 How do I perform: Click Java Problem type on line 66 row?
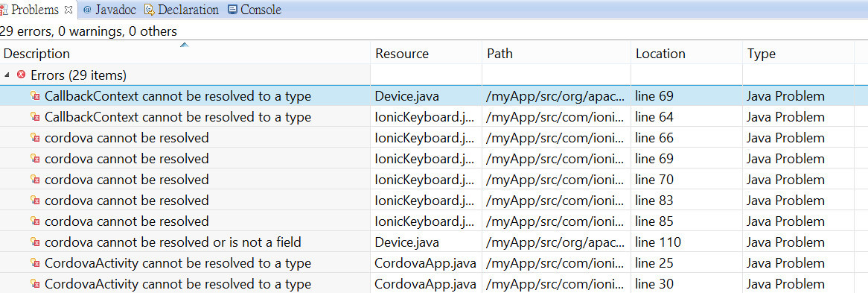pyautogui.click(x=785, y=138)
